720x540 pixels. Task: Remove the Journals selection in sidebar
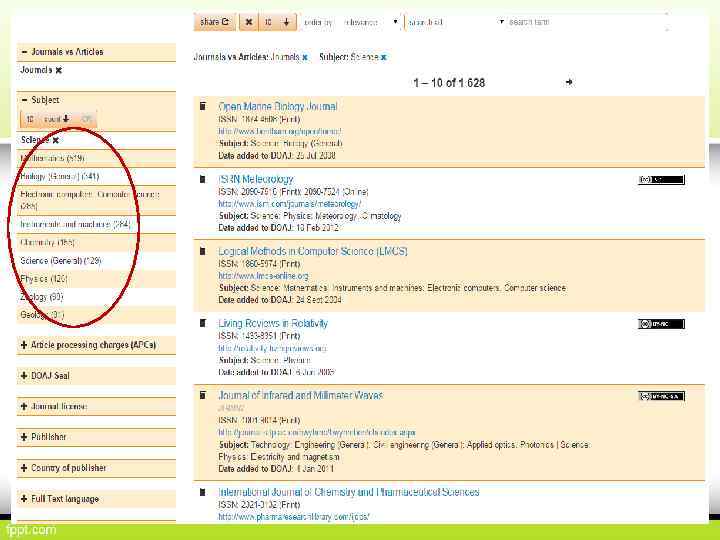pos(59,70)
